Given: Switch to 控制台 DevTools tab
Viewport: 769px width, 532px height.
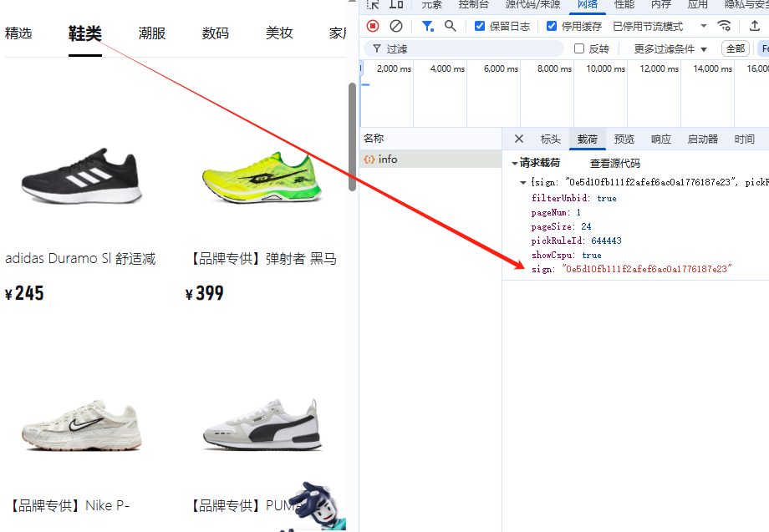Looking at the screenshot, I should (474, 4).
